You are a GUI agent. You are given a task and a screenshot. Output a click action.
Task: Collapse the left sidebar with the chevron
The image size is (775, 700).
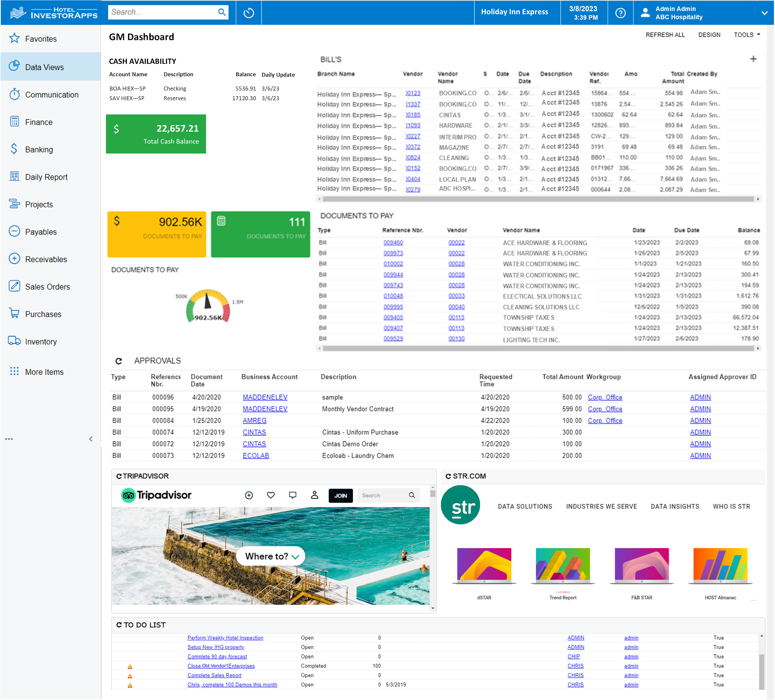pyautogui.click(x=91, y=439)
